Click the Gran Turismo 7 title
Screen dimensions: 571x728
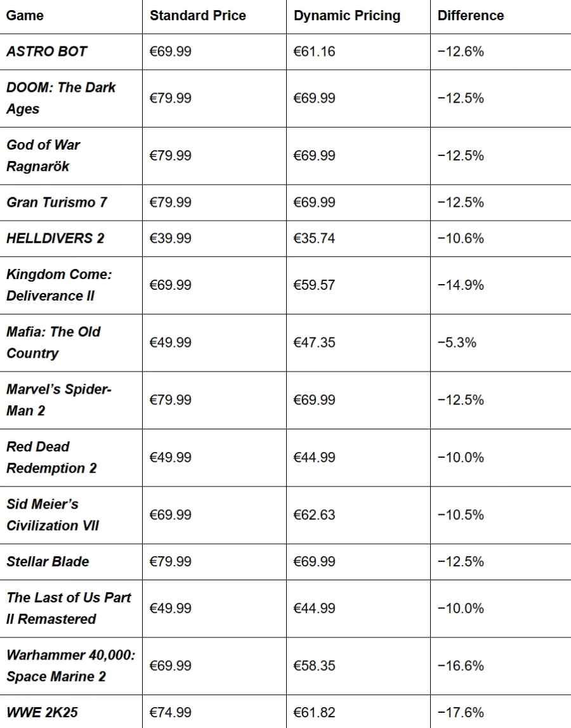tap(57, 202)
